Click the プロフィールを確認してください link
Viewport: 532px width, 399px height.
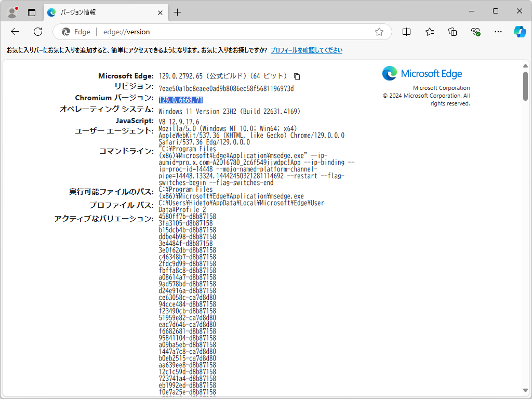pos(306,49)
